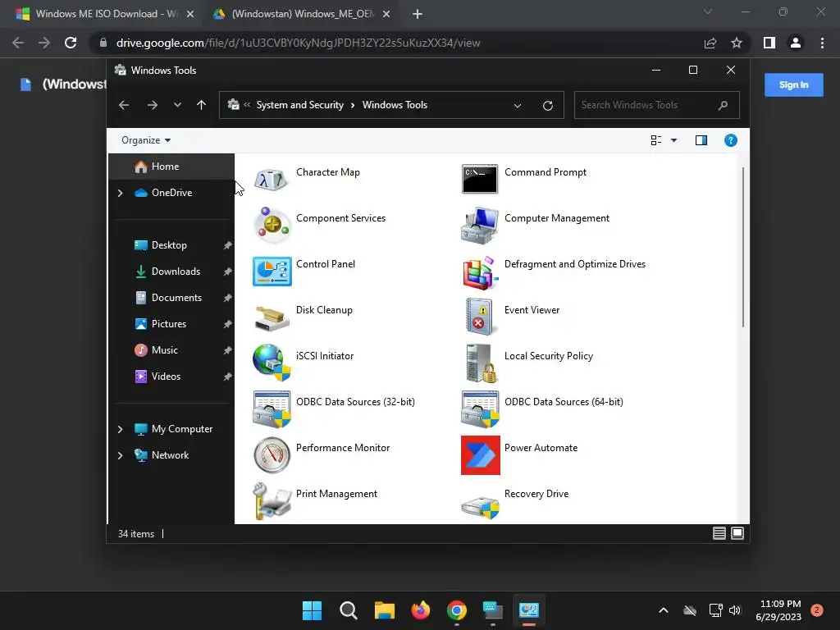Bookmark this page with the star
The height and width of the screenshot is (630, 840).
click(737, 43)
